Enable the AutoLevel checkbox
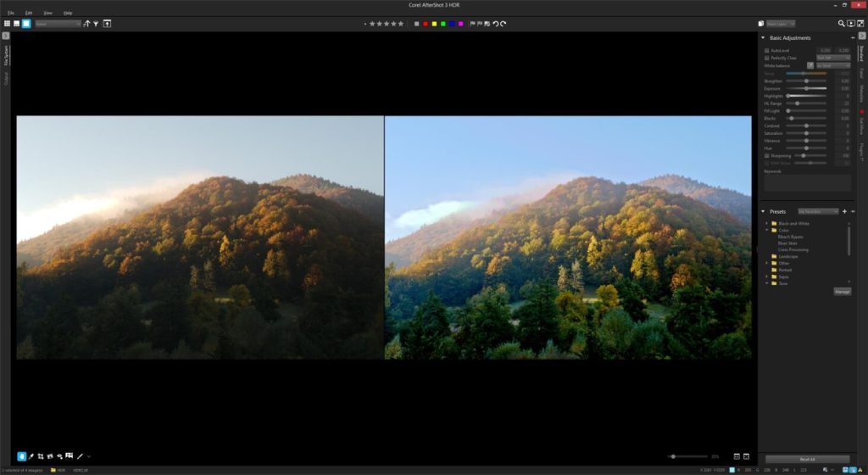The height and width of the screenshot is (475, 868). click(766, 51)
